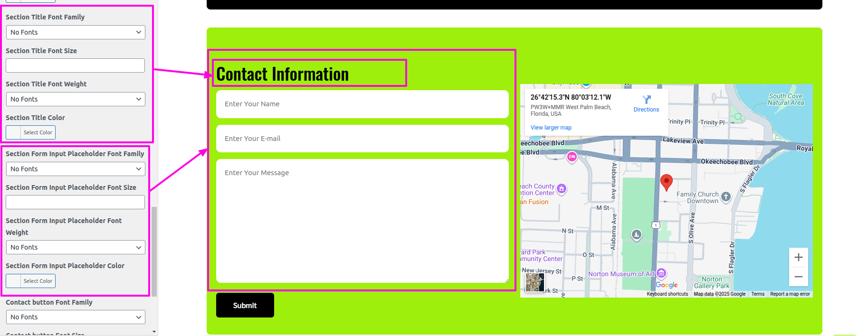Expand Section Title Font Weight dropdown

[76, 99]
